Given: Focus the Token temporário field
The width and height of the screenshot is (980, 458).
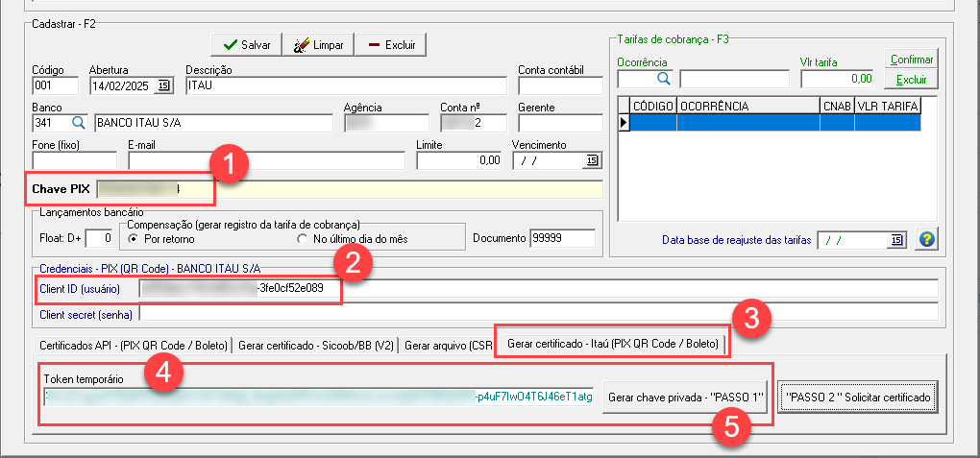Looking at the screenshot, I should pyautogui.click(x=319, y=397).
